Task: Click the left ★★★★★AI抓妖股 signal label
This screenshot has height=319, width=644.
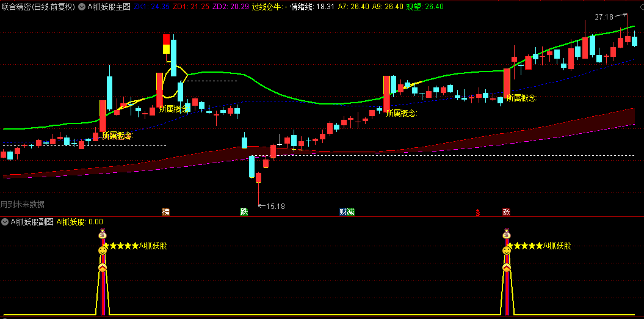Action: 135,246
